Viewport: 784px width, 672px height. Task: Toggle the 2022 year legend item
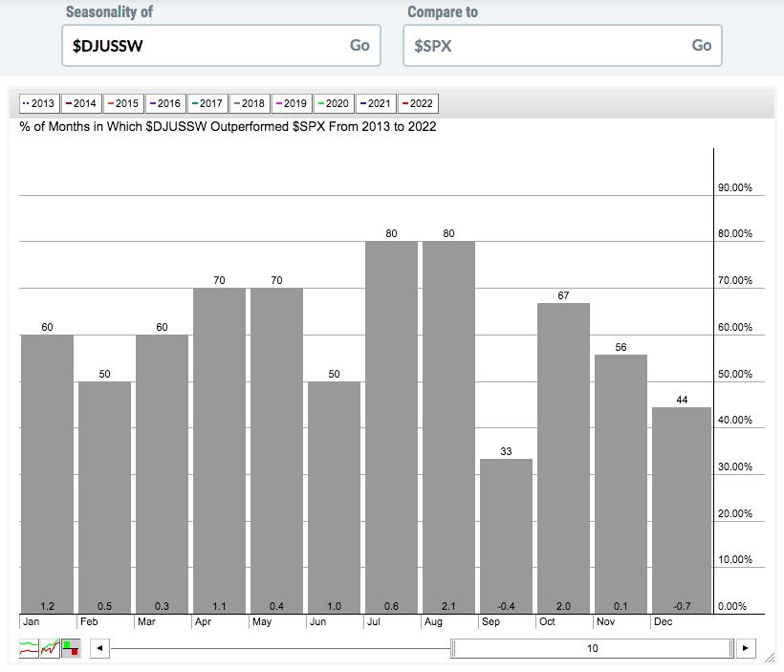pos(418,103)
